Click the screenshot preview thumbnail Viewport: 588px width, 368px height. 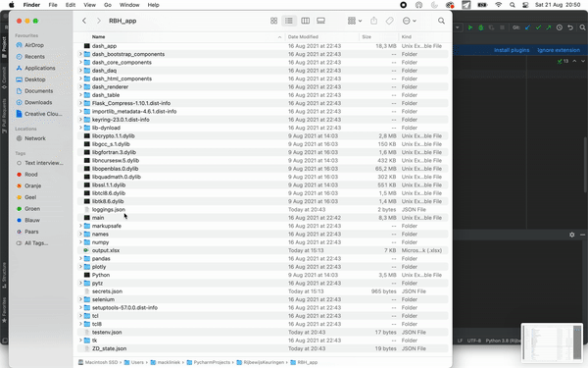click(552, 342)
